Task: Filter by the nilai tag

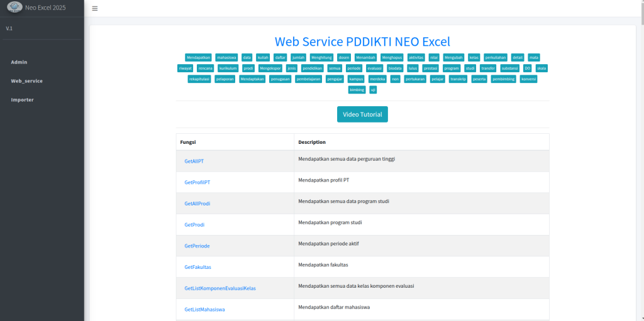Action: coord(434,57)
